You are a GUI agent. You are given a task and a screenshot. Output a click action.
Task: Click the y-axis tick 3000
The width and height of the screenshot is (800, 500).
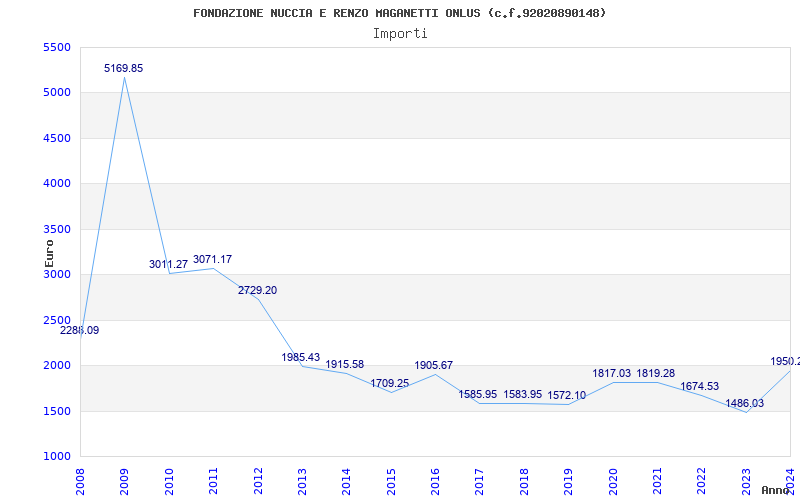coord(57,274)
